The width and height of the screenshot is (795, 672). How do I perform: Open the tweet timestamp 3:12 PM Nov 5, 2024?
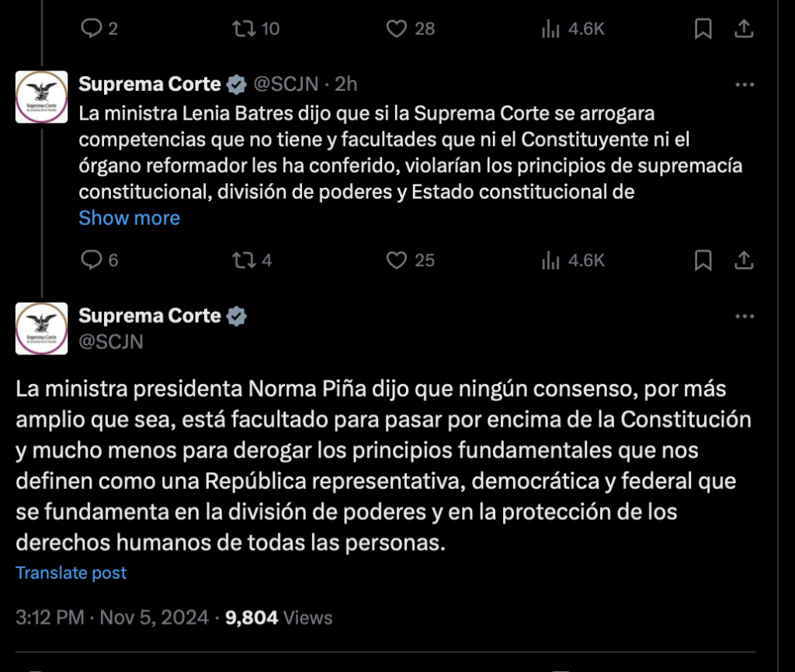tap(112, 617)
